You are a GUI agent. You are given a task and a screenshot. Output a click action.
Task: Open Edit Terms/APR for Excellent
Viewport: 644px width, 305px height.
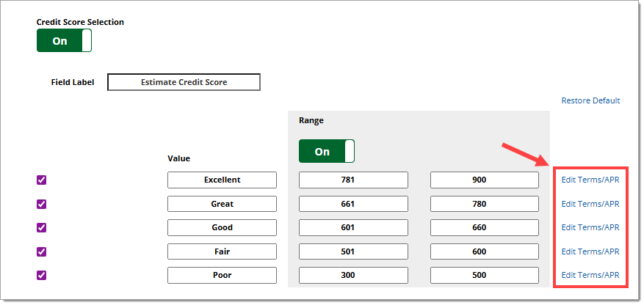tap(590, 180)
